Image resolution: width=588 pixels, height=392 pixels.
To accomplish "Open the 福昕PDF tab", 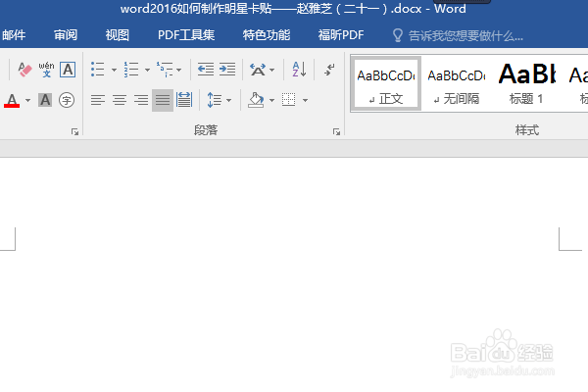I will tap(341, 35).
